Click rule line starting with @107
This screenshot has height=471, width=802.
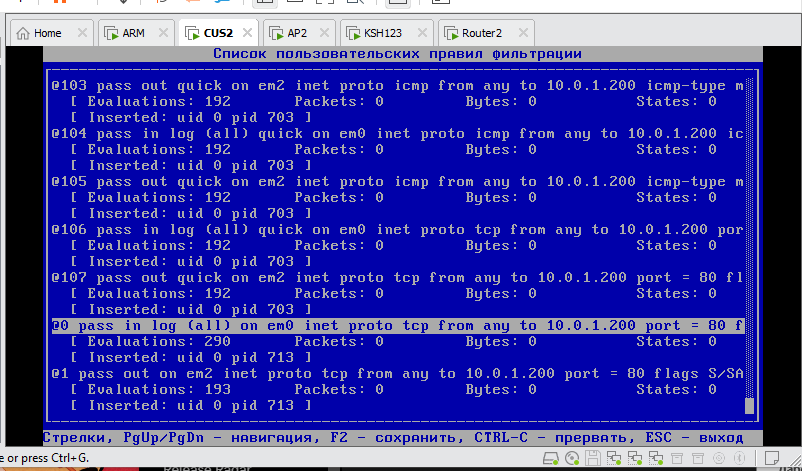(x=397, y=278)
